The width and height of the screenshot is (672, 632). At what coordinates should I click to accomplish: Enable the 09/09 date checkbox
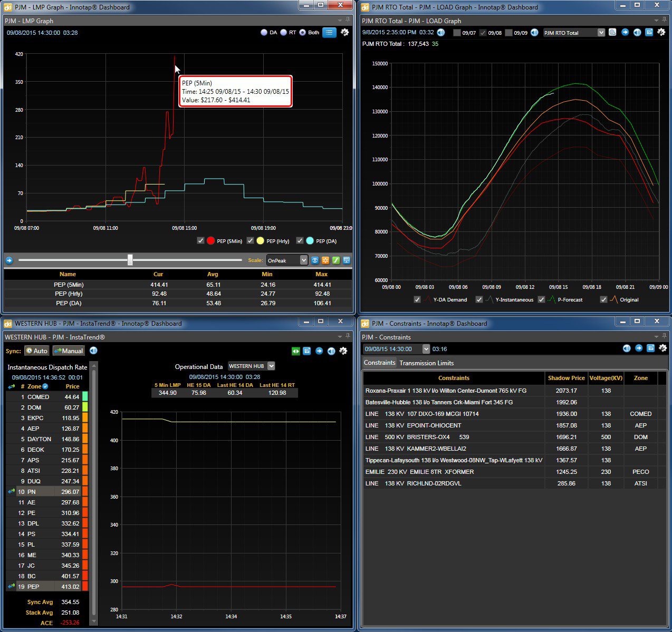tap(508, 33)
